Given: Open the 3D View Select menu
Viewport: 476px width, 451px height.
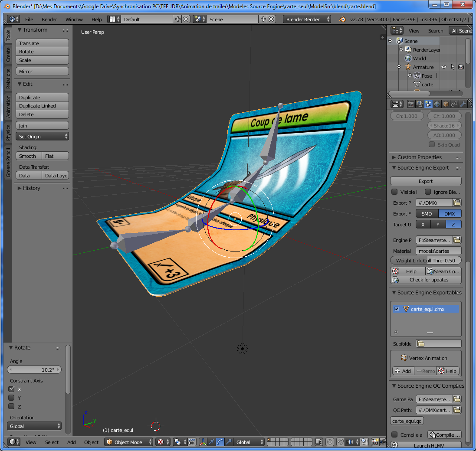Looking at the screenshot, I should tap(52, 442).
